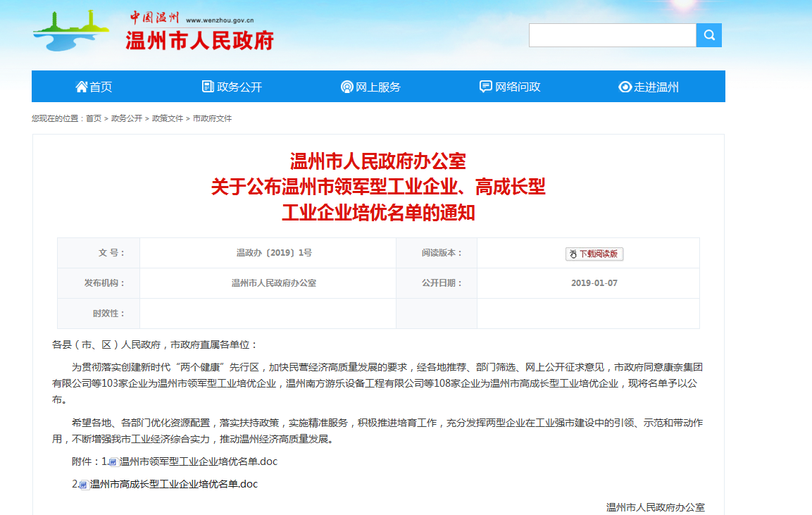Click the 下载阅读版 download button
This screenshot has height=515, width=812.
594,254
